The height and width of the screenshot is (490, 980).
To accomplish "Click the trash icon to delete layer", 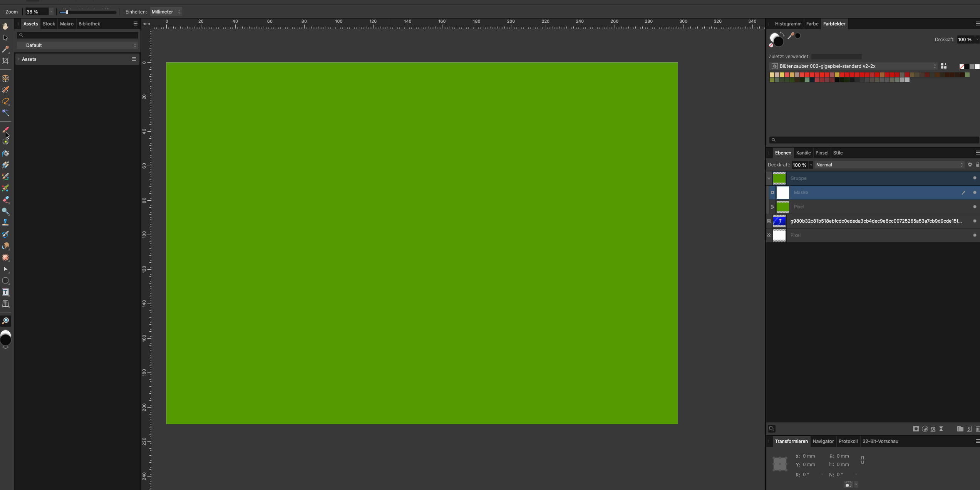I will tap(977, 429).
